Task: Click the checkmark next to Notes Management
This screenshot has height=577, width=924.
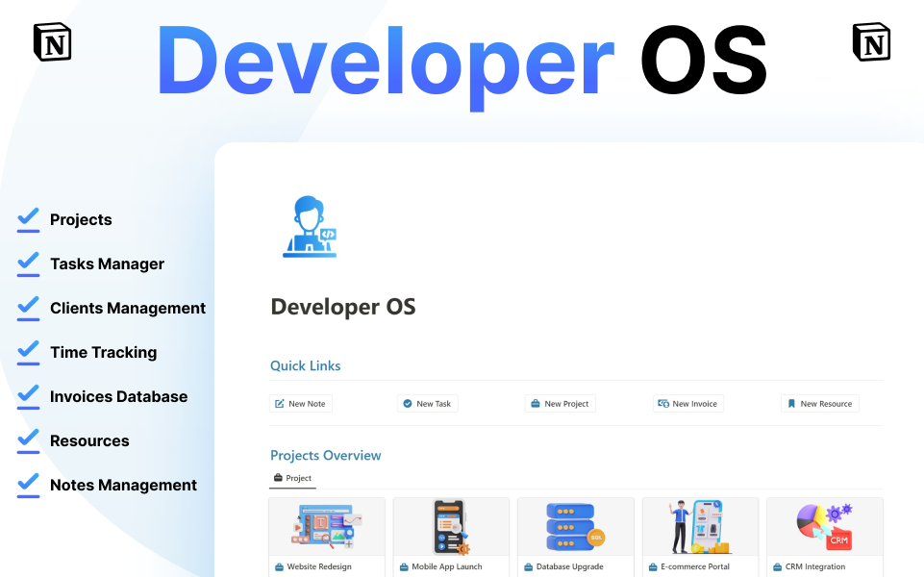Action: tap(28, 485)
